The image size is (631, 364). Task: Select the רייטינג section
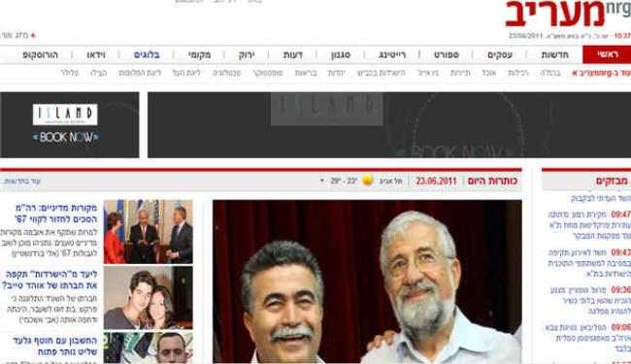click(392, 54)
